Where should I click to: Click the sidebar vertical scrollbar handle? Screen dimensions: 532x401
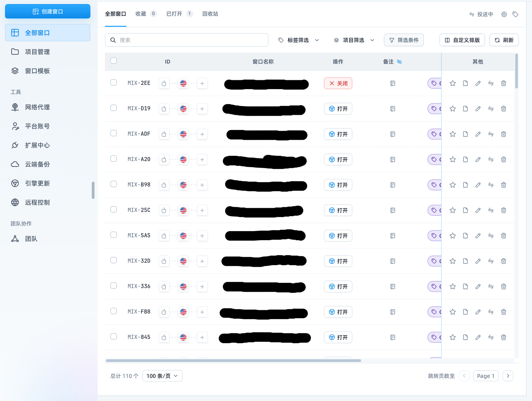pyautogui.click(x=93, y=190)
